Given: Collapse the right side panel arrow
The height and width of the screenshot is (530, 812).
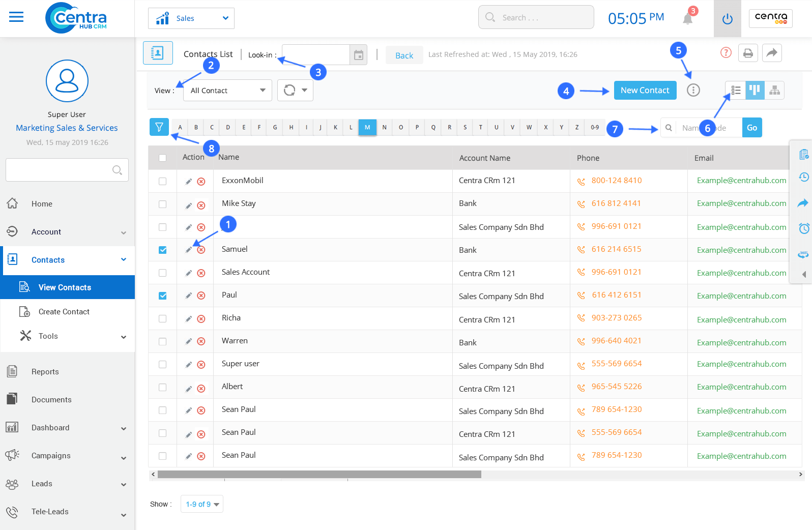Looking at the screenshot, I should (804, 274).
